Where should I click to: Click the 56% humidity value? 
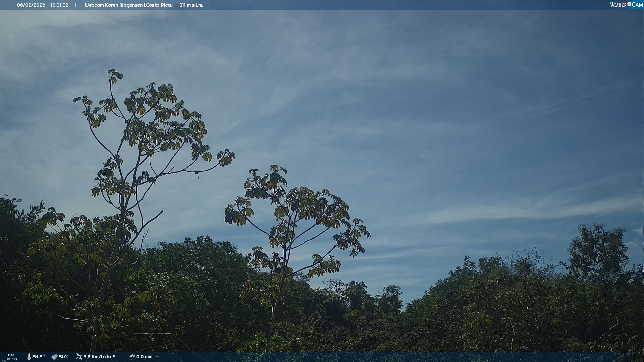(63, 357)
